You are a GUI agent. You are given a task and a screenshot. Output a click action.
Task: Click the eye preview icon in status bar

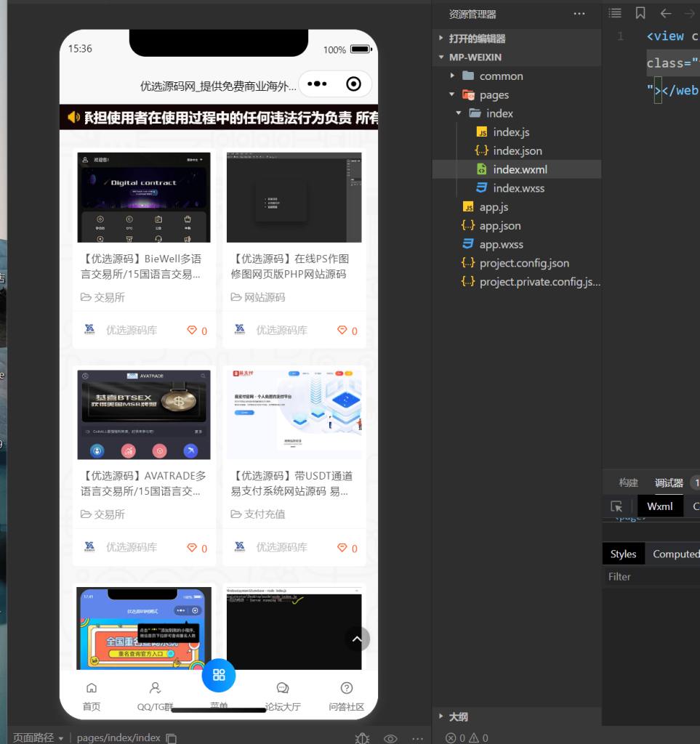point(390,738)
